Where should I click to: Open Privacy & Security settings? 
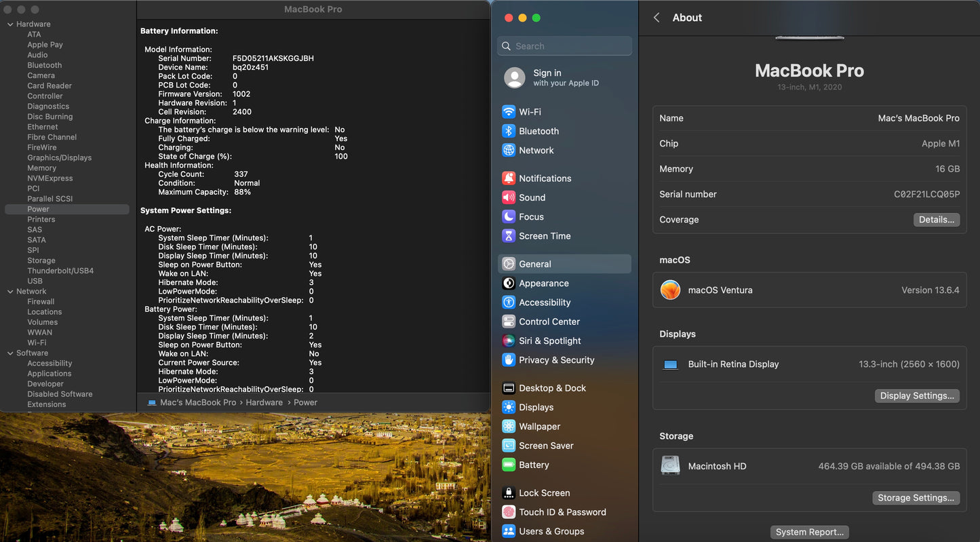pyautogui.click(x=556, y=360)
